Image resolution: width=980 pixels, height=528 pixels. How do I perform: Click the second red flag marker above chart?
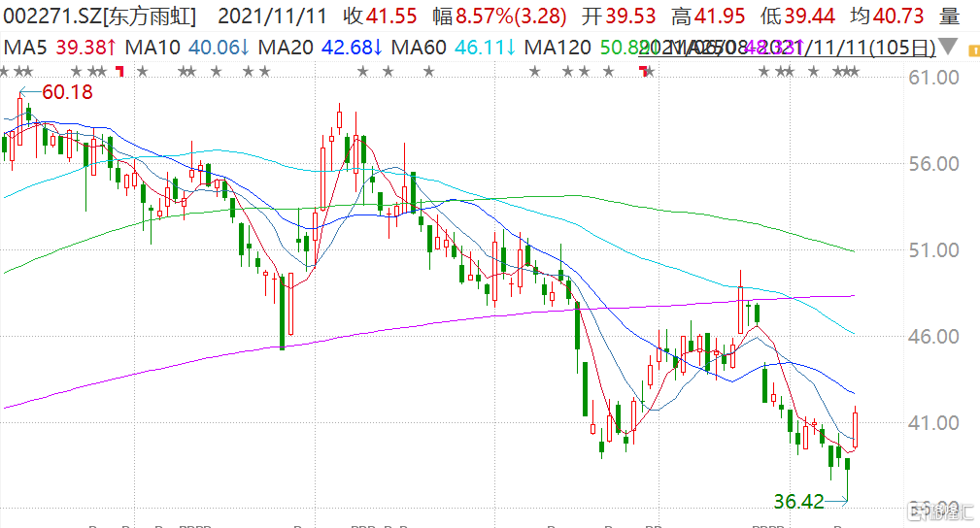[644, 72]
